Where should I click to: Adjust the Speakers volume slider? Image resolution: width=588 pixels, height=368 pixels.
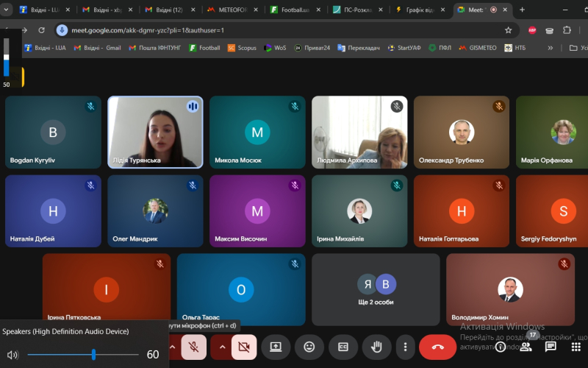tap(94, 355)
